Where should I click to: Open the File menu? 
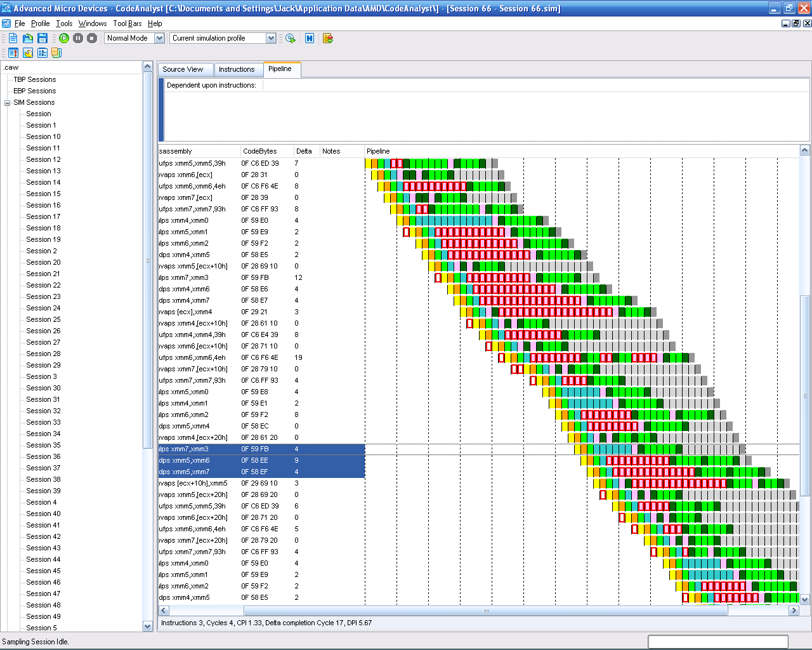[x=20, y=23]
